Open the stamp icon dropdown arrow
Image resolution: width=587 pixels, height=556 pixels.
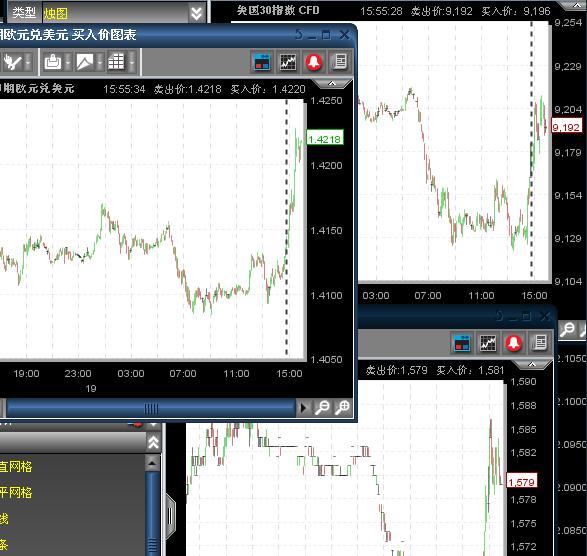click(68, 63)
